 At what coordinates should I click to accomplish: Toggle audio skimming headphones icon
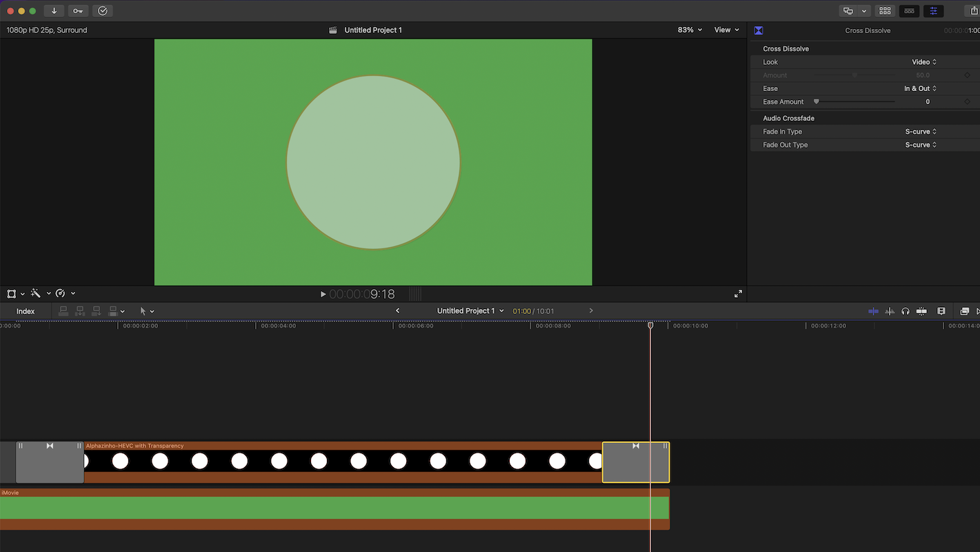click(x=906, y=312)
